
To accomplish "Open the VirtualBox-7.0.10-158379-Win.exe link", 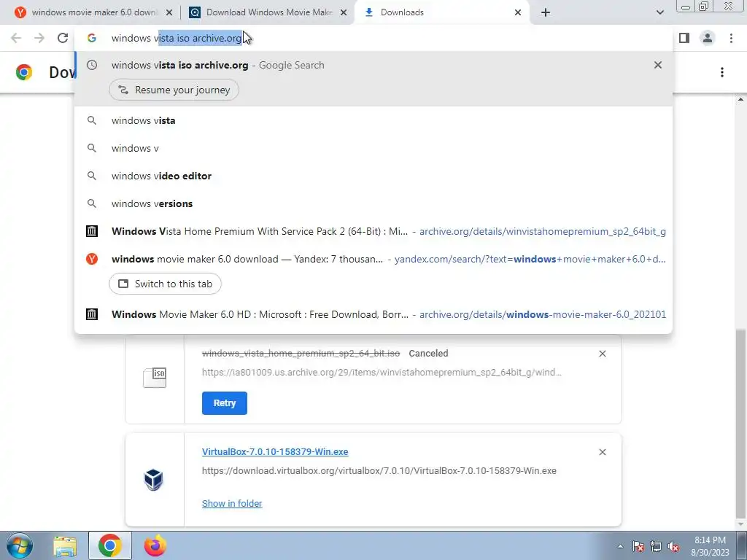I will tap(275, 451).
